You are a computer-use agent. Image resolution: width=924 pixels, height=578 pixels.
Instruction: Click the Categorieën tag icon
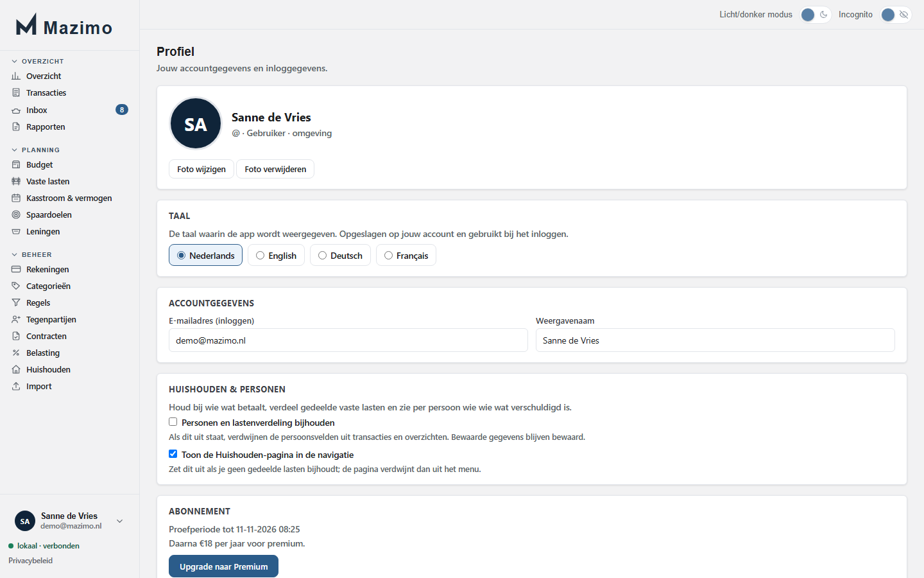[x=16, y=286]
